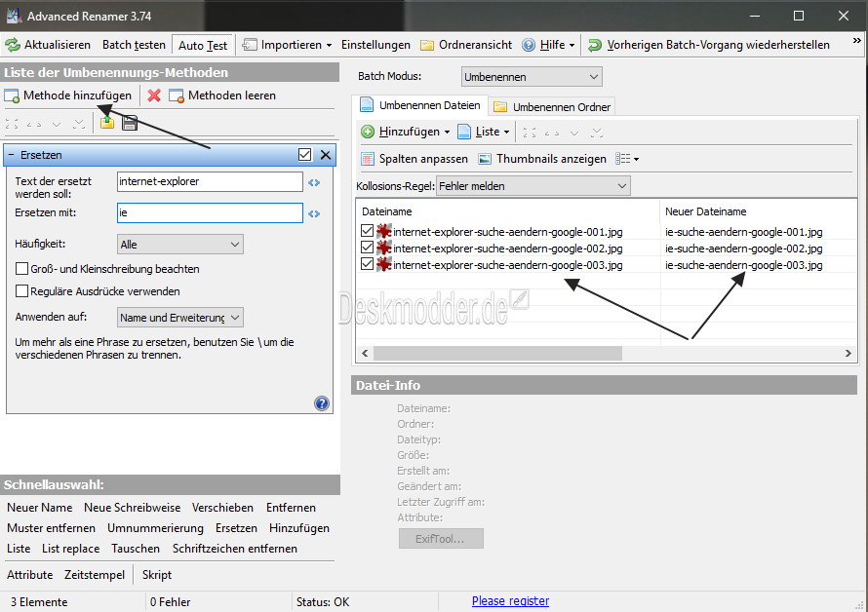The height and width of the screenshot is (612, 868).
Task: Click Entfernen quick method
Action: [291, 508]
